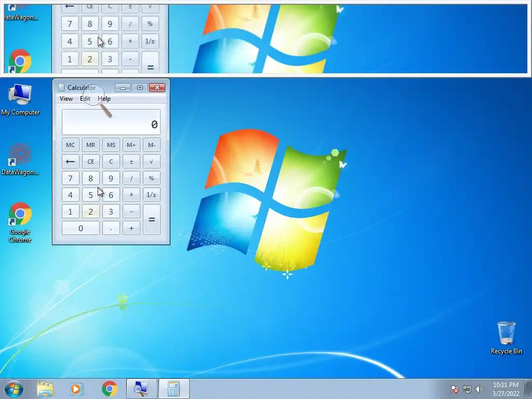The width and height of the screenshot is (532, 399).
Task: Click the calculator display showing 0
Action: [x=111, y=122]
